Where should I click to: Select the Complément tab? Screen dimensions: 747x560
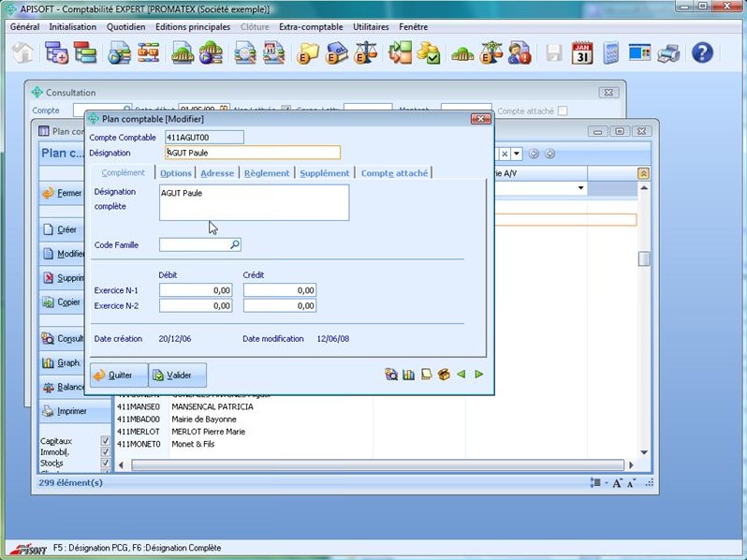pyautogui.click(x=123, y=173)
